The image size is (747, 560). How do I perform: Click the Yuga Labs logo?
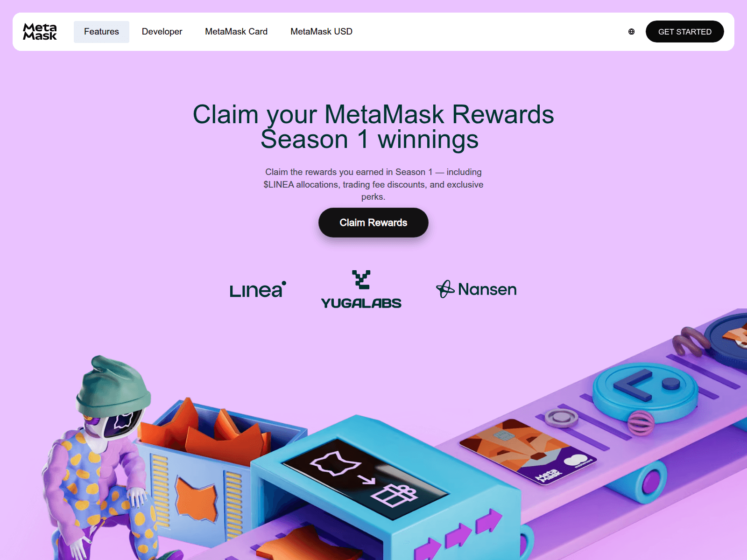coord(361,289)
